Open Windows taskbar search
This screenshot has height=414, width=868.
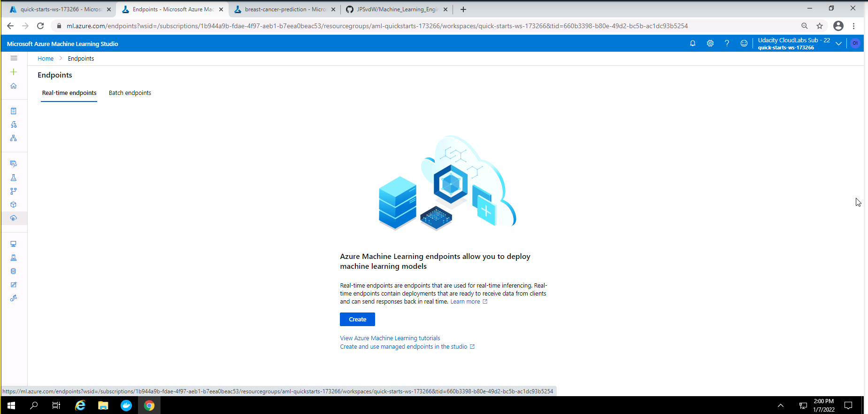[x=34, y=405]
